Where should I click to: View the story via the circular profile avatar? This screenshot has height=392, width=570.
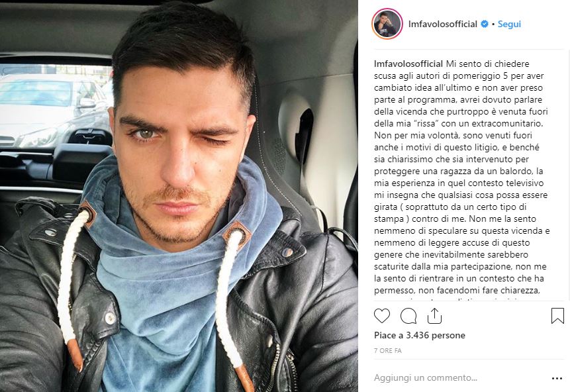[387, 24]
